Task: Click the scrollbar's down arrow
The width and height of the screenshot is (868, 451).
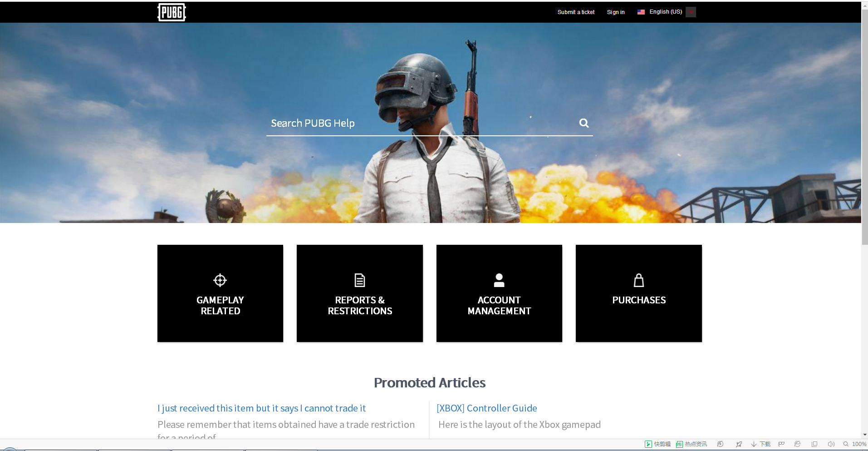Action: point(865,435)
